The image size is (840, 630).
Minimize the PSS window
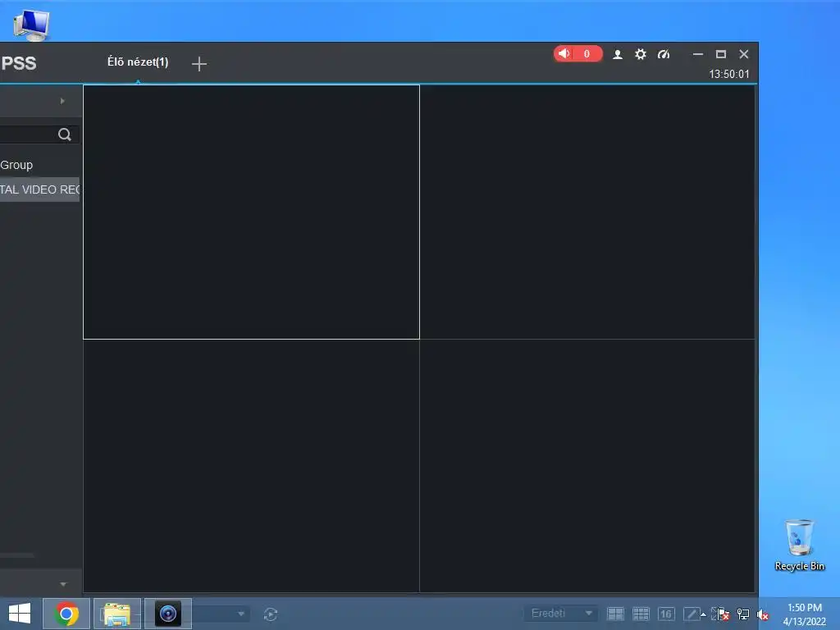(697, 54)
